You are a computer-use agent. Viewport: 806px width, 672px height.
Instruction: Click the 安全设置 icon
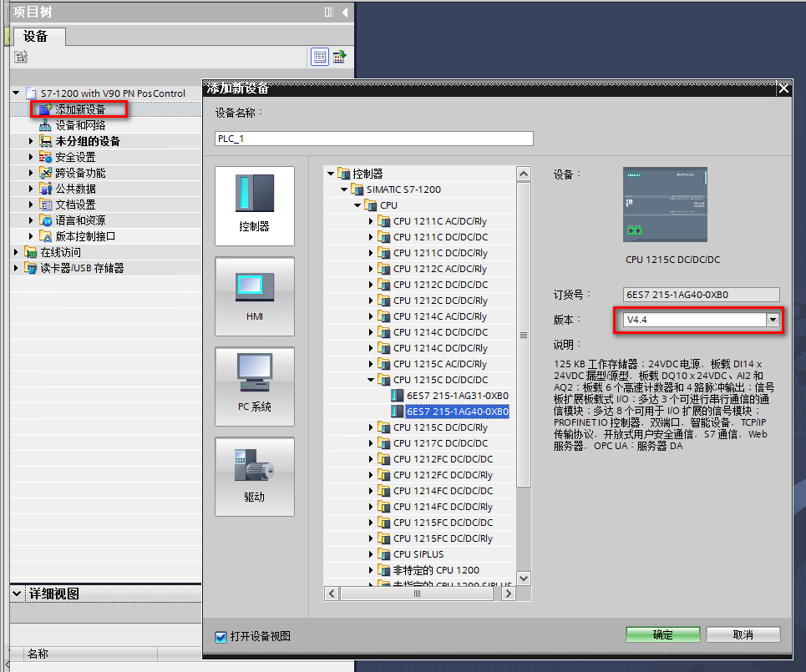coord(46,157)
